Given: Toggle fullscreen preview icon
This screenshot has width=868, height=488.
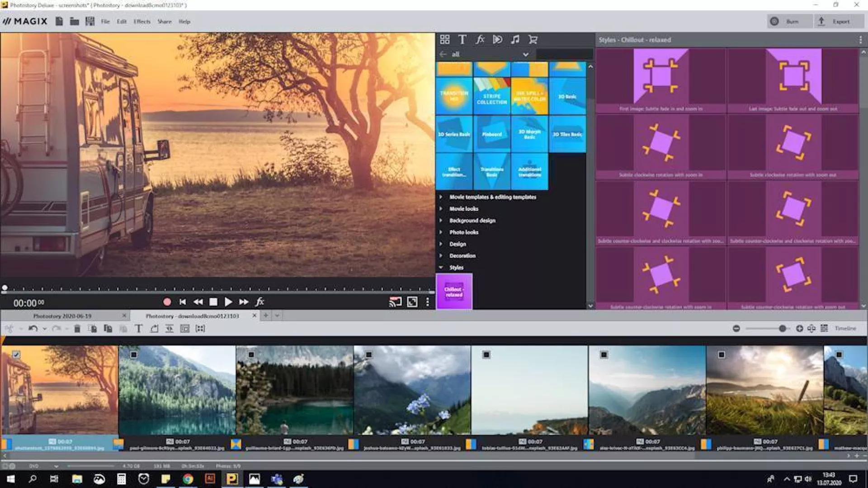Looking at the screenshot, I should (412, 302).
